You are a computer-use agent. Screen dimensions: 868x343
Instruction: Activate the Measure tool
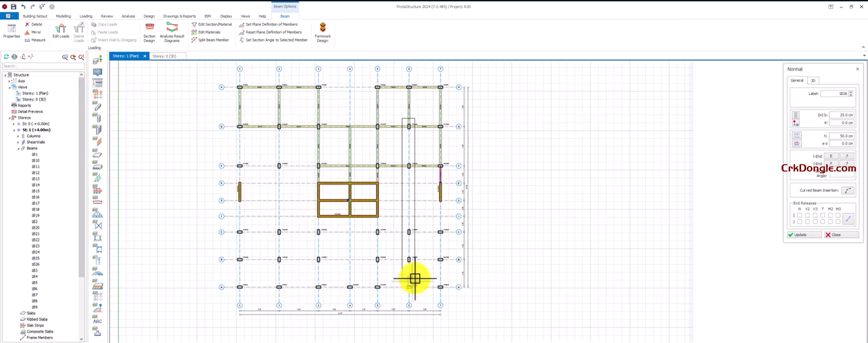35,40
